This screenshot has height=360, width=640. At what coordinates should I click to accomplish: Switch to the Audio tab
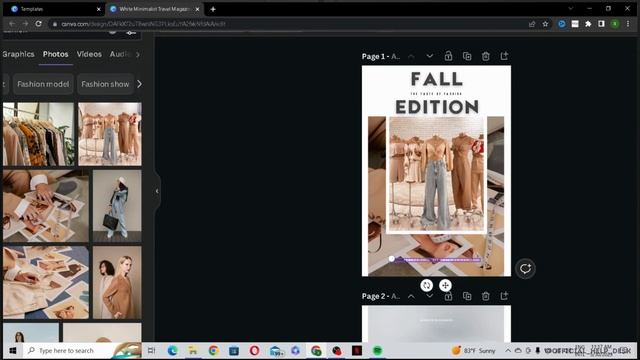[119, 54]
